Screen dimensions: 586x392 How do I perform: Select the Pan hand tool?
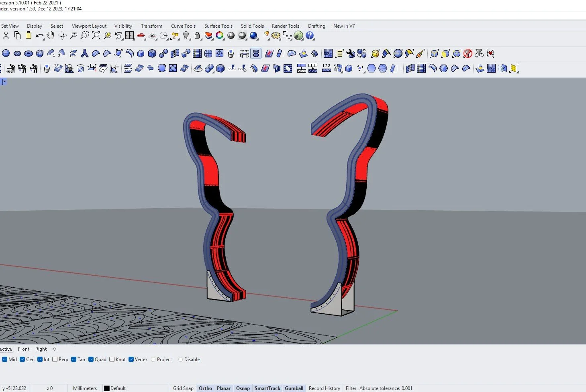tap(51, 36)
